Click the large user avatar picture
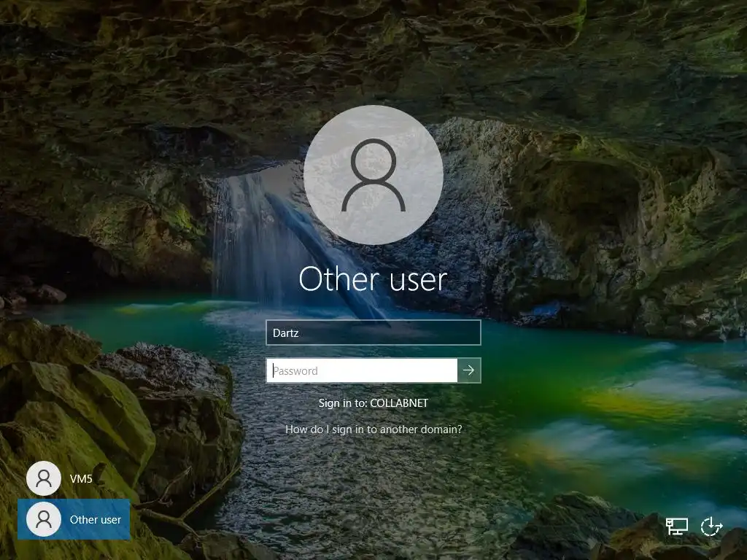This screenshot has width=747, height=560. [x=373, y=175]
